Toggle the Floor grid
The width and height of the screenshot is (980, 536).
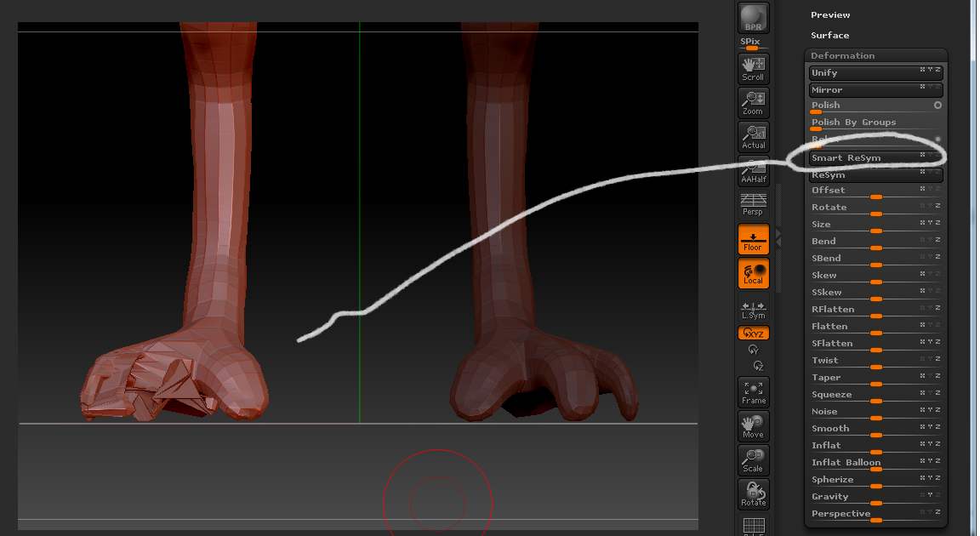point(752,241)
